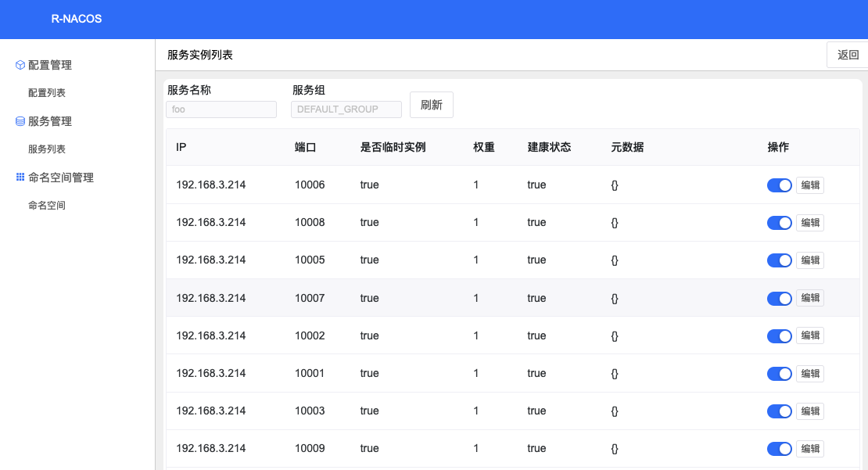This screenshot has width=868, height=470.
Task: Click the 服务管理 database icon
Action: click(x=20, y=121)
